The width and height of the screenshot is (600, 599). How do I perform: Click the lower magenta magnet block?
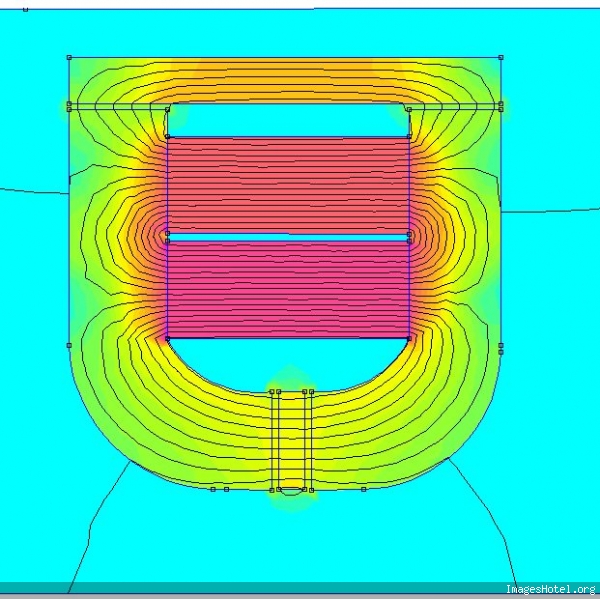coord(288,290)
